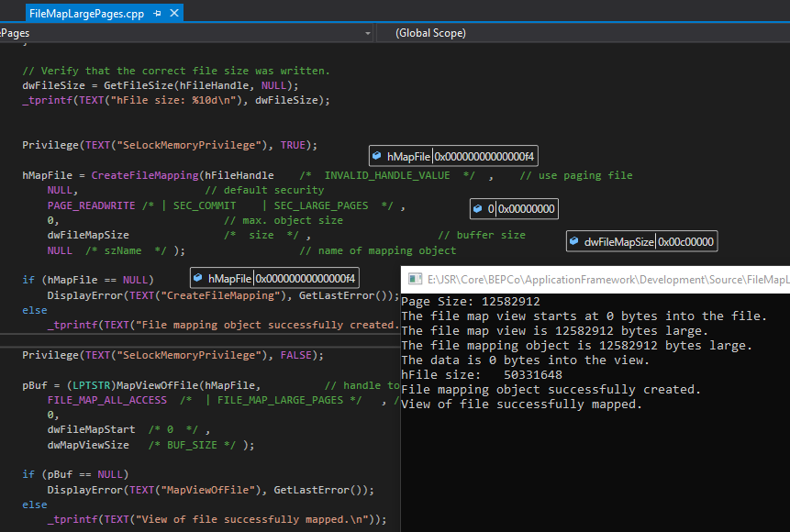Click the hMapFile datatip icon above CreateFileMapping
This screenshot has width=790, height=532.
[x=376, y=156]
